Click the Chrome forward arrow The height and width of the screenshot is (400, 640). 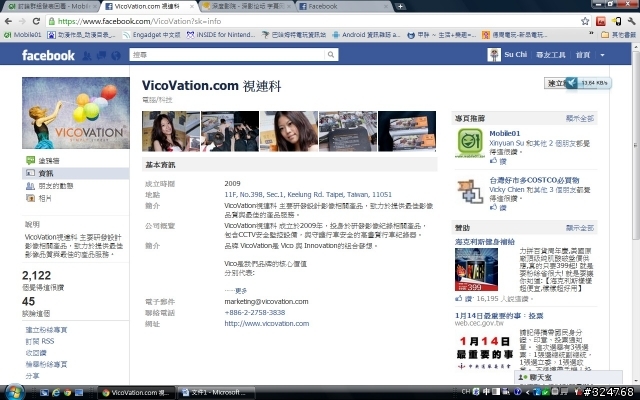(x=22, y=21)
